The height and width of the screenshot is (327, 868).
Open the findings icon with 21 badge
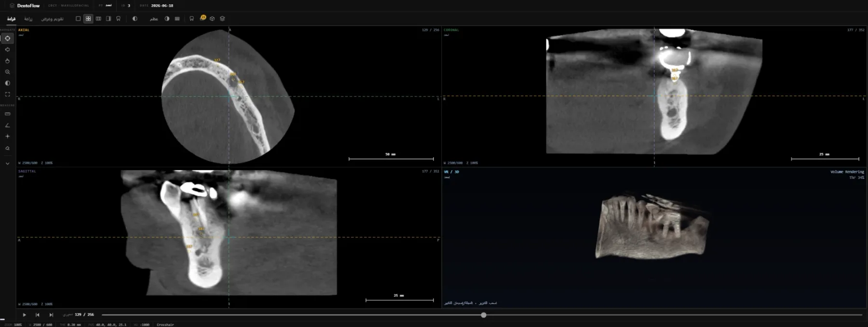203,18
